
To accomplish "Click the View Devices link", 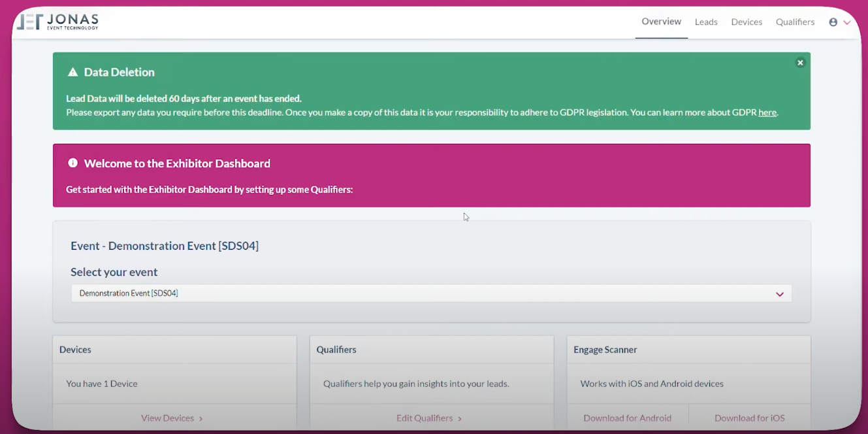I will pos(168,418).
